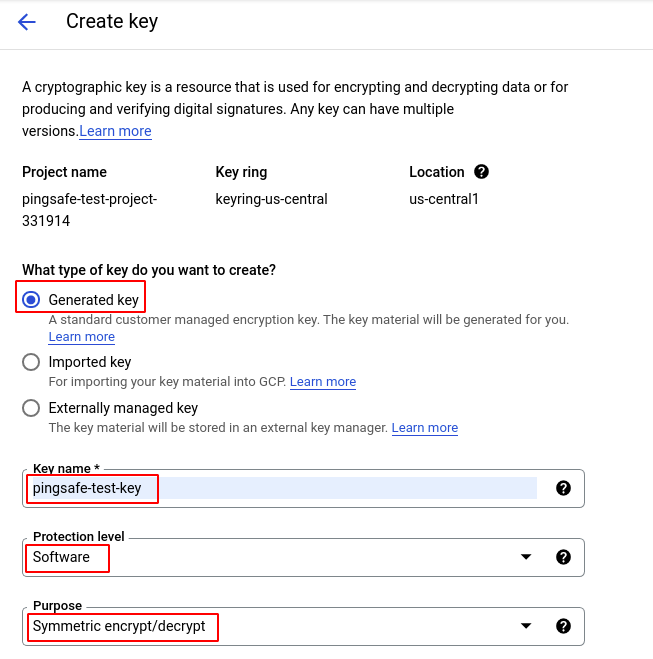Open Learn more for external key manager
Image resolution: width=653 pixels, height=659 pixels.
point(425,428)
